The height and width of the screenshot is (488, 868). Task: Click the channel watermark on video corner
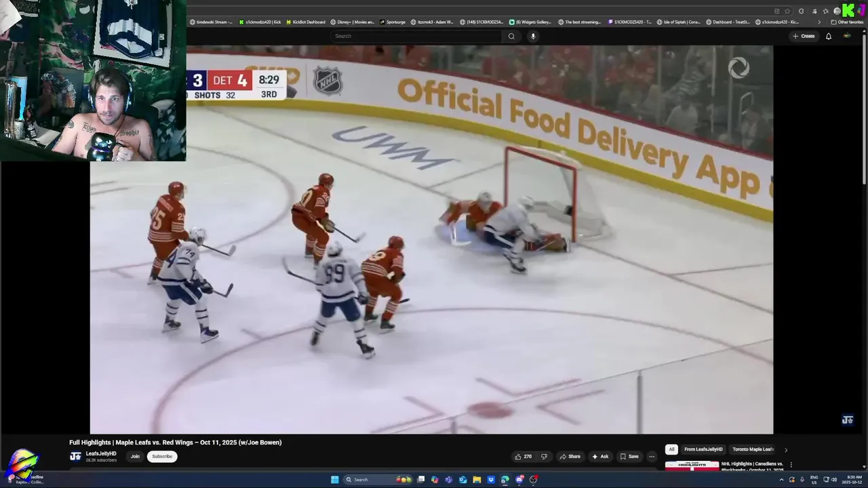point(847,420)
